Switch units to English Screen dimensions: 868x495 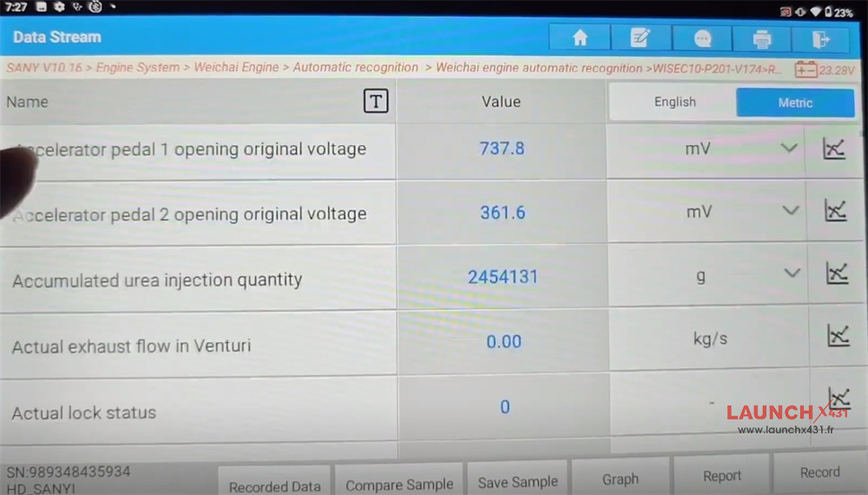[674, 102]
